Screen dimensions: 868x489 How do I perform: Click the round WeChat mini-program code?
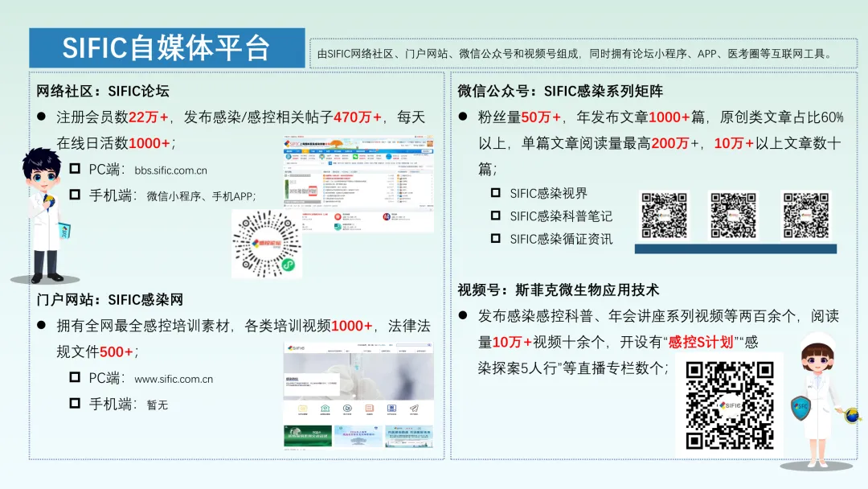point(267,244)
